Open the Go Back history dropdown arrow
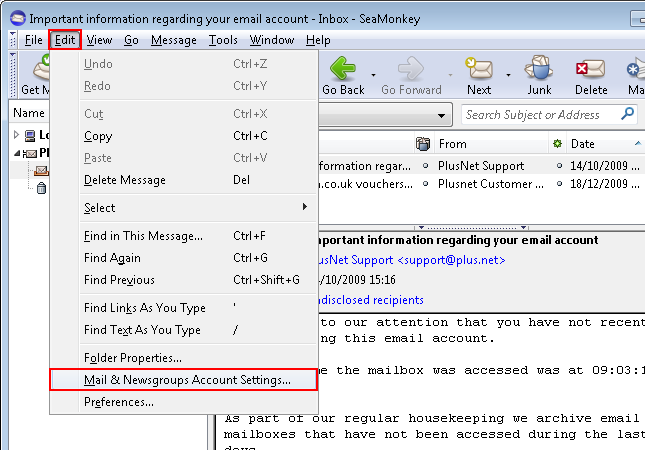 (373, 74)
